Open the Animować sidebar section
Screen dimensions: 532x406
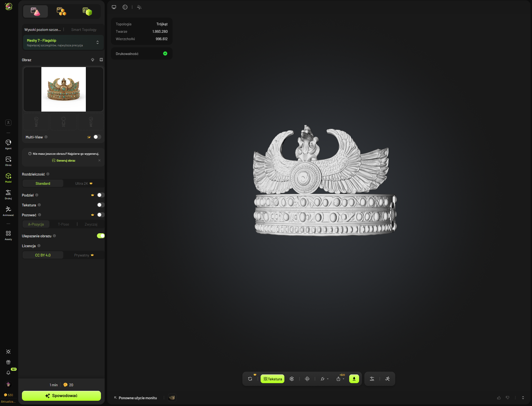coord(8,211)
